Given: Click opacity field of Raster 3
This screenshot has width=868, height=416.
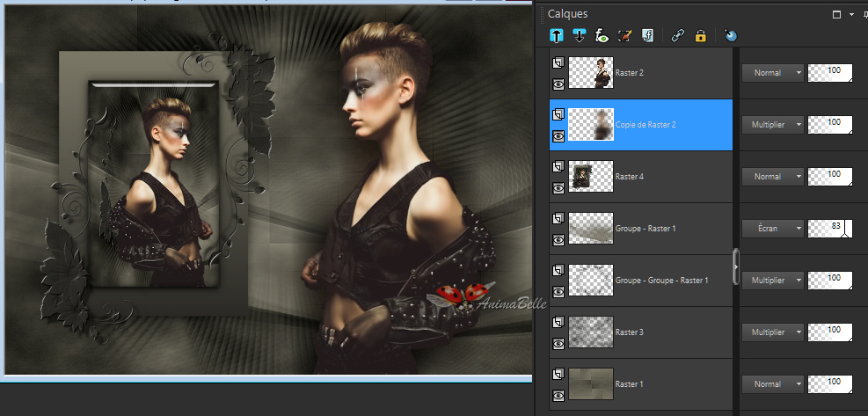Looking at the screenshot, I should pos(830,332).
